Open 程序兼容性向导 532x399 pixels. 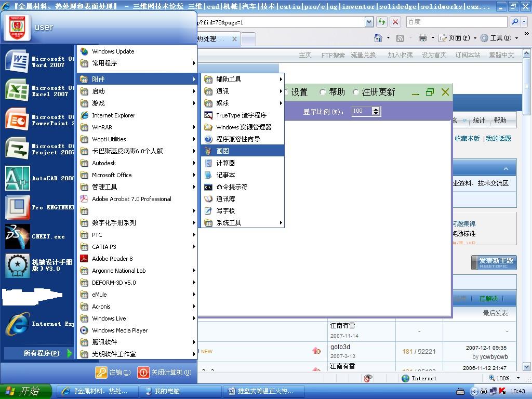click(x=243, y=139)
